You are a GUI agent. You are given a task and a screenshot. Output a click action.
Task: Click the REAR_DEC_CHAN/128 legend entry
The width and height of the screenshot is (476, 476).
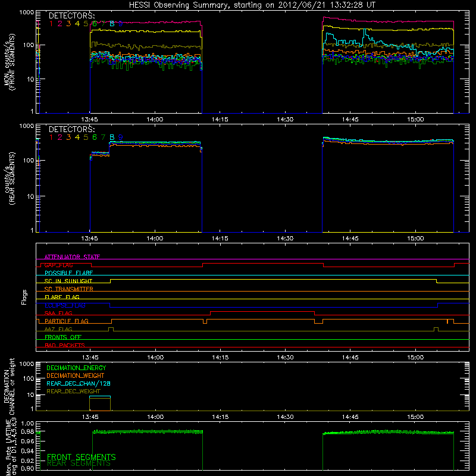79,383
